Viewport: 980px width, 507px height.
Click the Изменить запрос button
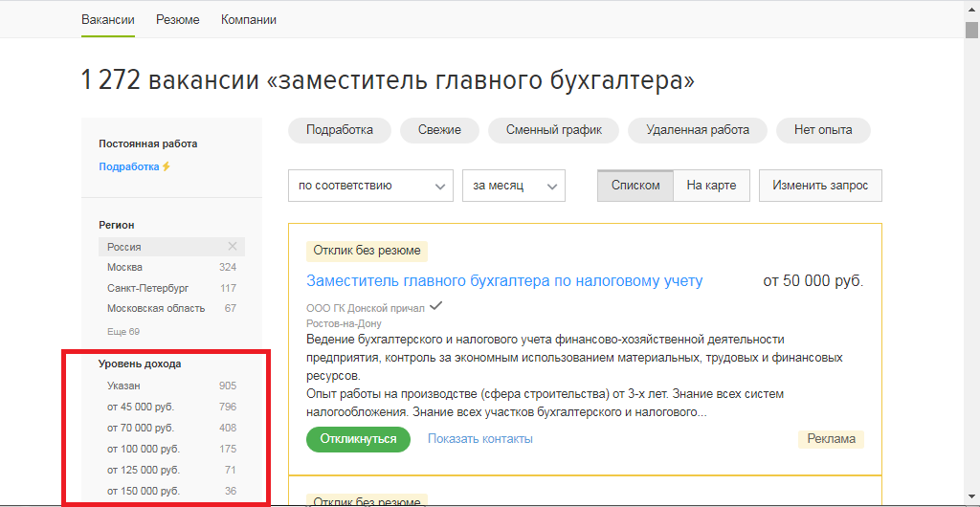820,186
